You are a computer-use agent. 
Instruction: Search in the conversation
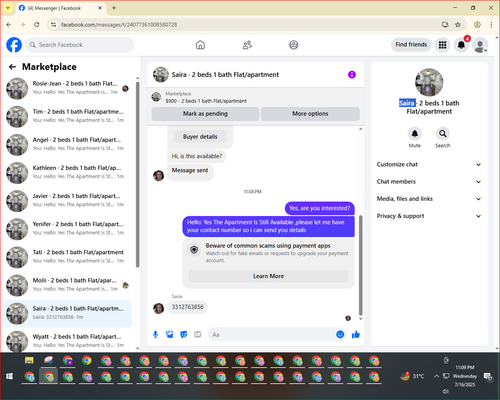pos(443,134)
